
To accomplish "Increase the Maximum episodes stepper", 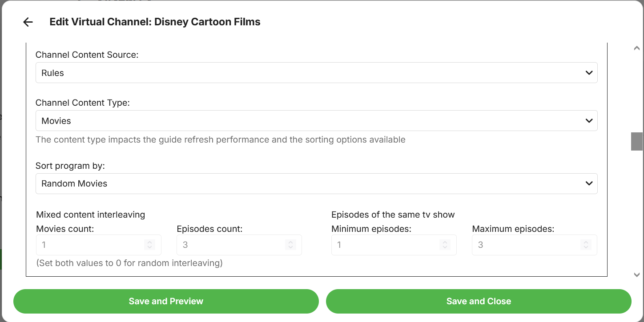I will [586, 242].
